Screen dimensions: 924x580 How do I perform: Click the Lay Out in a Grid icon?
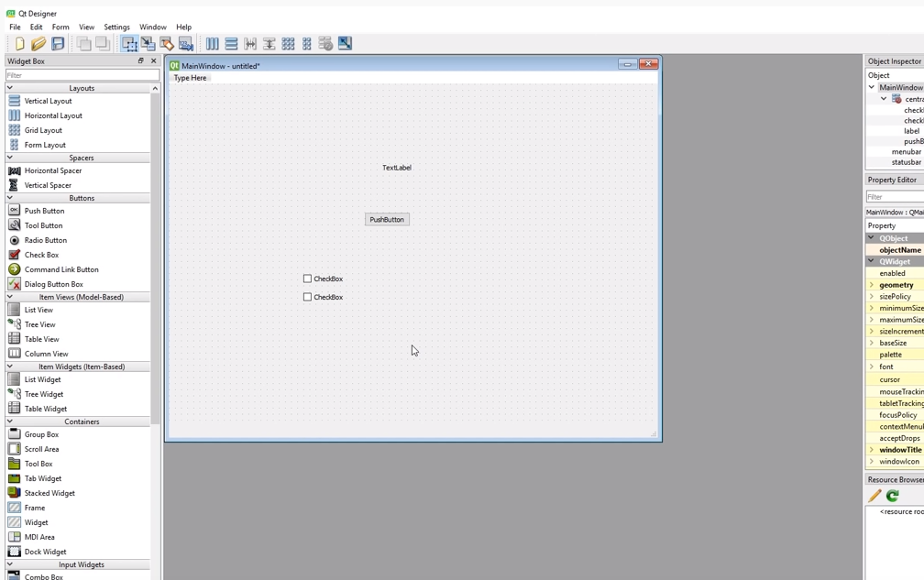[x=288, y=43]
